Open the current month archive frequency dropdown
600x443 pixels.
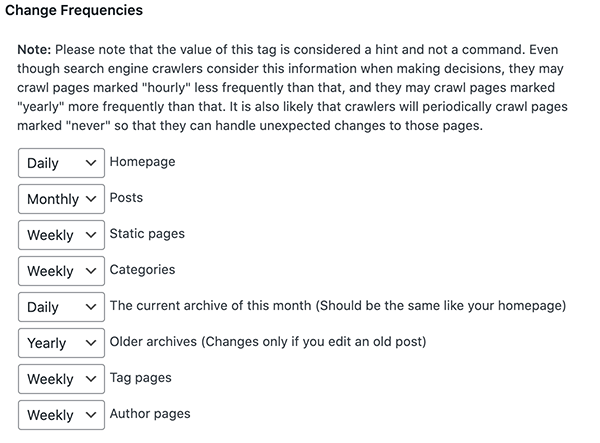(61, 307)
